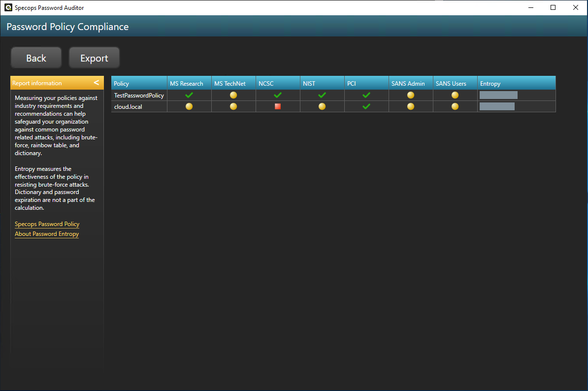
Task: Click TestPasswordPolicy MS TechNet yellow circle
Action: point(233,95)
